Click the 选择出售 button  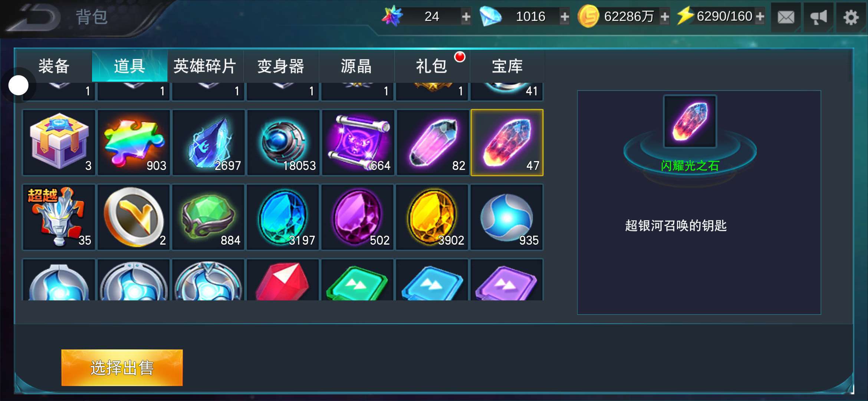tap(122, 368)
